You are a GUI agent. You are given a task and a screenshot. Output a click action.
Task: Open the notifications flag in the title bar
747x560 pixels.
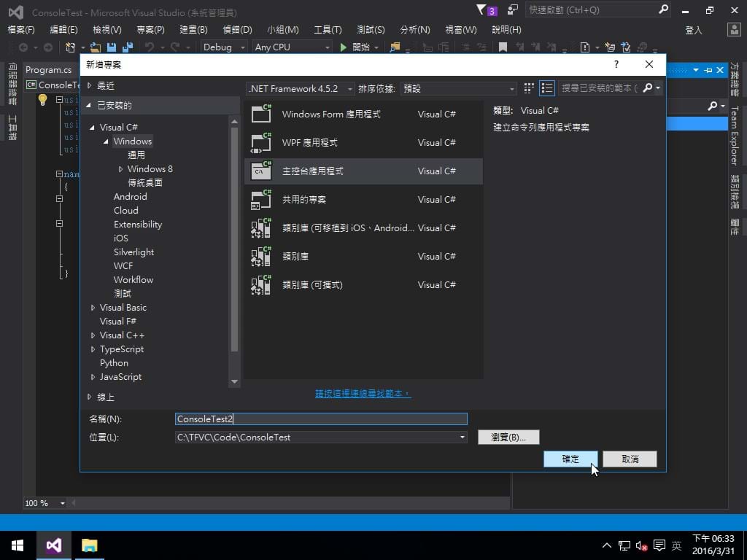(x=486, y=10)
